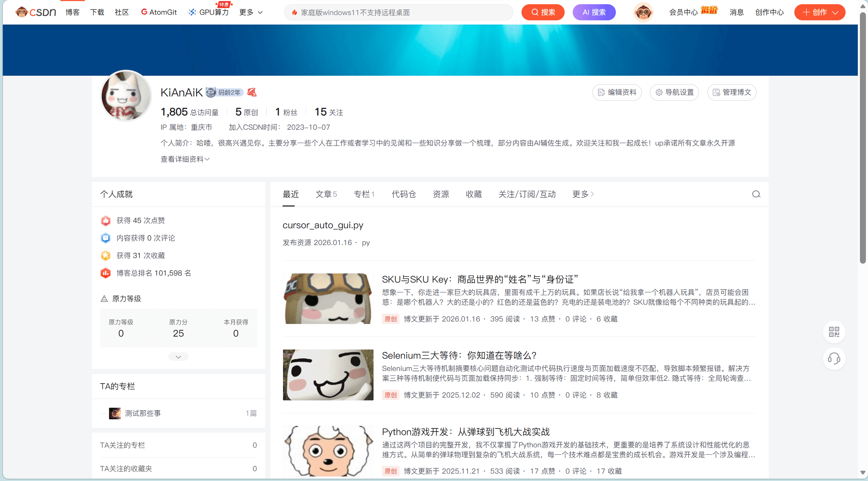Click the 码龄2年 badge

[224, 92]
